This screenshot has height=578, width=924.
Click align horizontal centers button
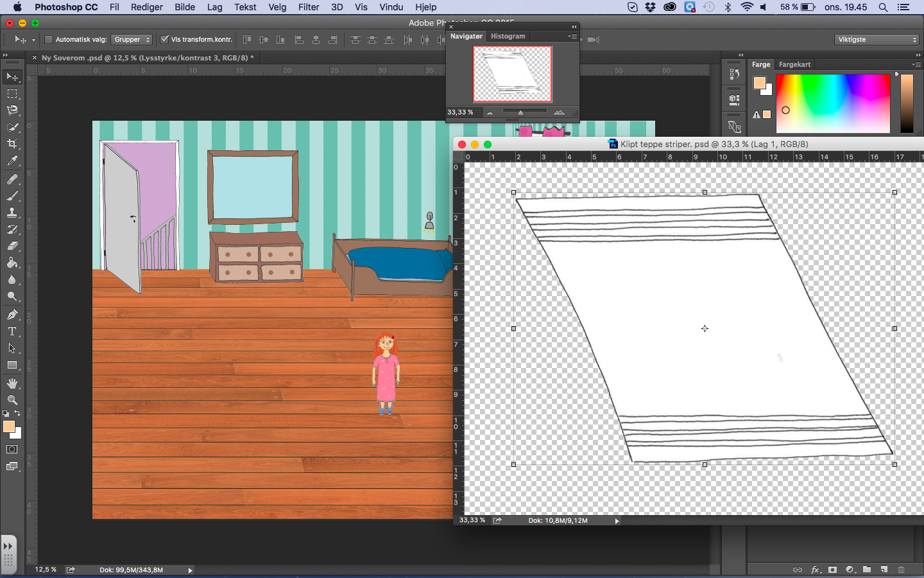coord(316,40)
